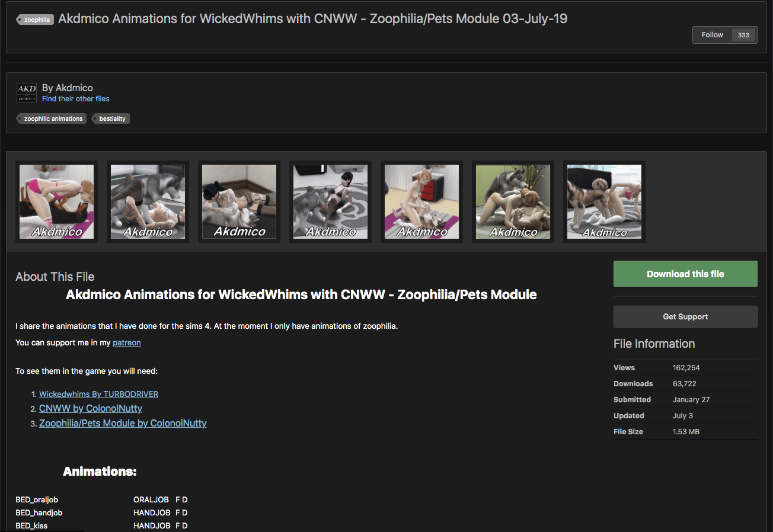
Task: Open the third preview thumbnail in the gallery
Action: tap(239, 201)
